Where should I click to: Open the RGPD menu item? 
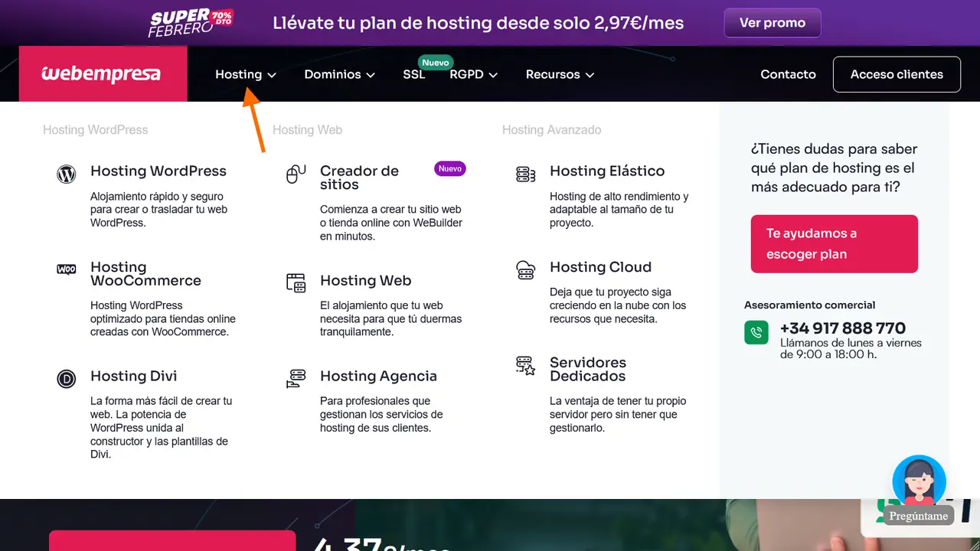(466, 74)
